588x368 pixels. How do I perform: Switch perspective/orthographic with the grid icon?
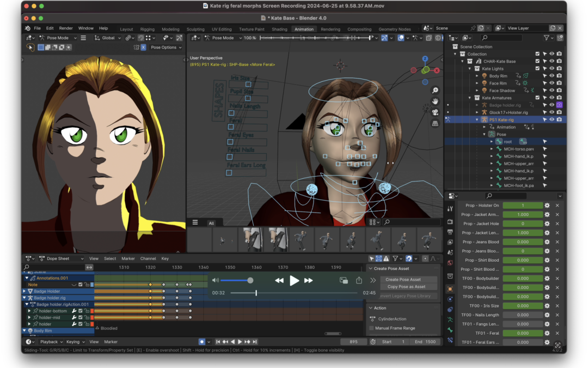435,123
